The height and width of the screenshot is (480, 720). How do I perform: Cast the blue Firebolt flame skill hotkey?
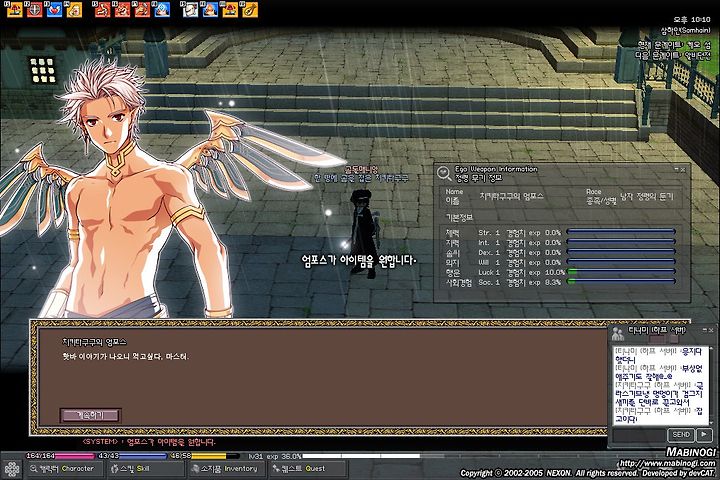[x=210, y=9]
